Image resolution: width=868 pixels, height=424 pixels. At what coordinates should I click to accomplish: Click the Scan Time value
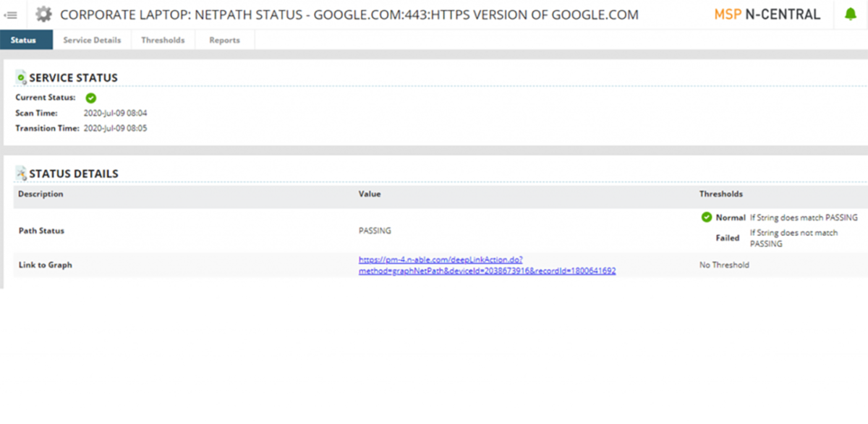[116, 113]
